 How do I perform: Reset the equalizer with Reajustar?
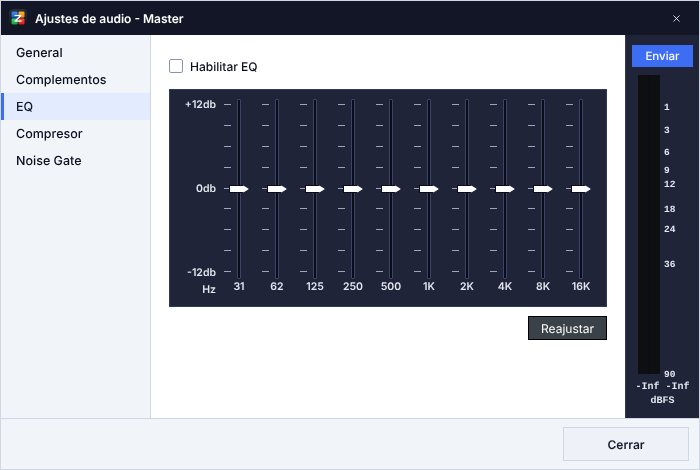pos(567,329)
